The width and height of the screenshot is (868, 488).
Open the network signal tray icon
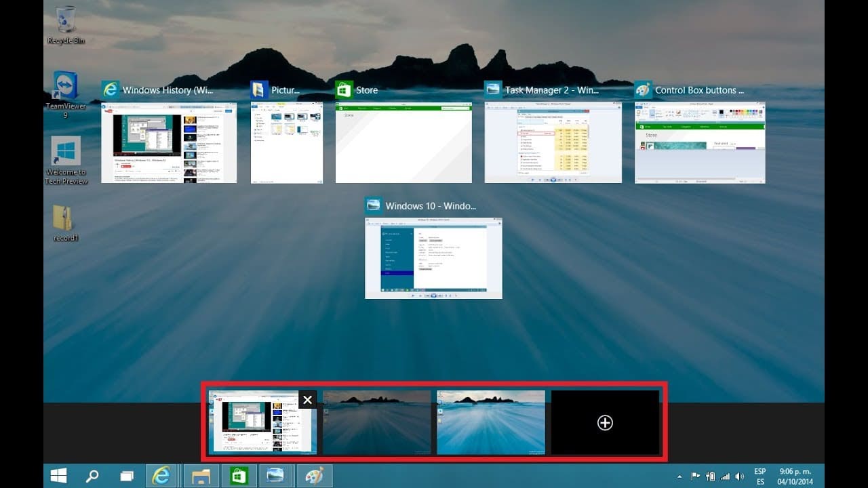click(725, 476)
